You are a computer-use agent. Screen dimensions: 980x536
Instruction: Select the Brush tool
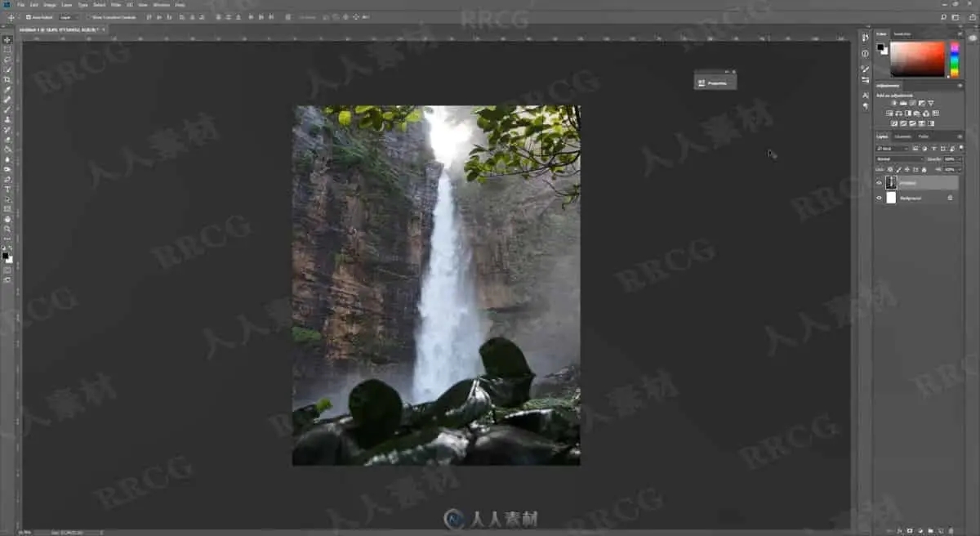click(x=7, y=109)
